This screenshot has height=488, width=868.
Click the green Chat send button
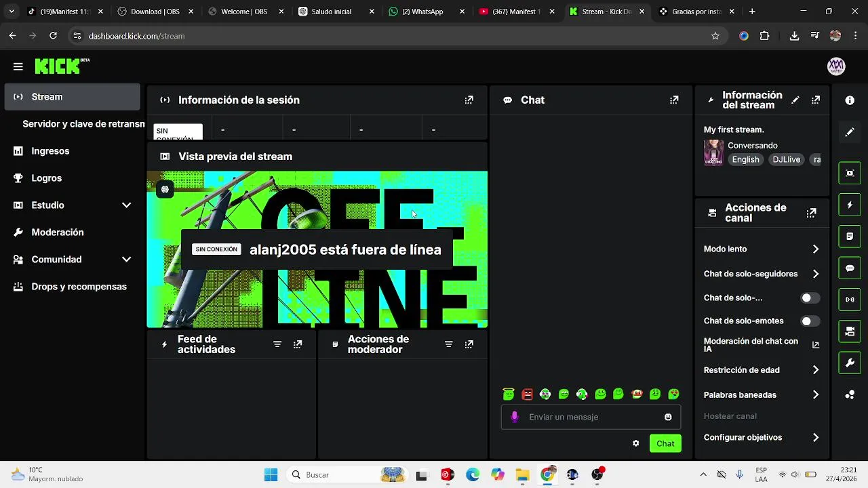pos(665,443)
